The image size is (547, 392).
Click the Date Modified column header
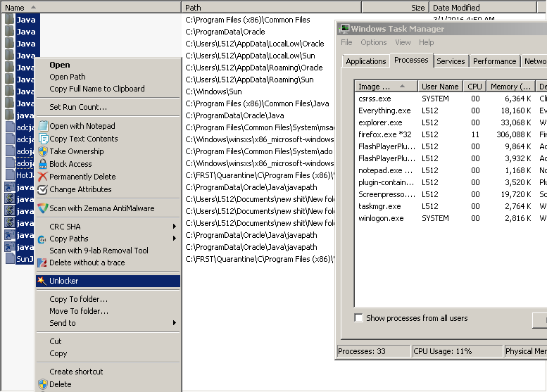pos(483,7)
